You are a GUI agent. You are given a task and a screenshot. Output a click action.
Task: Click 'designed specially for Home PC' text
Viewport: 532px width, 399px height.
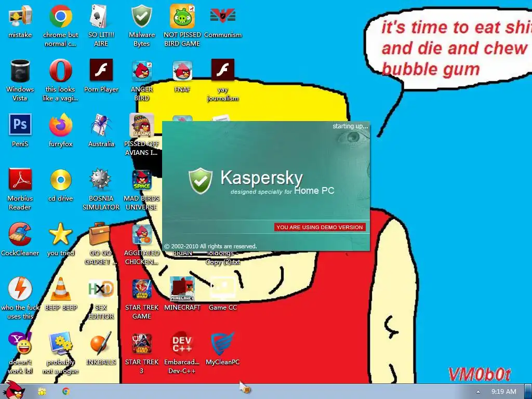coord(282,191)
